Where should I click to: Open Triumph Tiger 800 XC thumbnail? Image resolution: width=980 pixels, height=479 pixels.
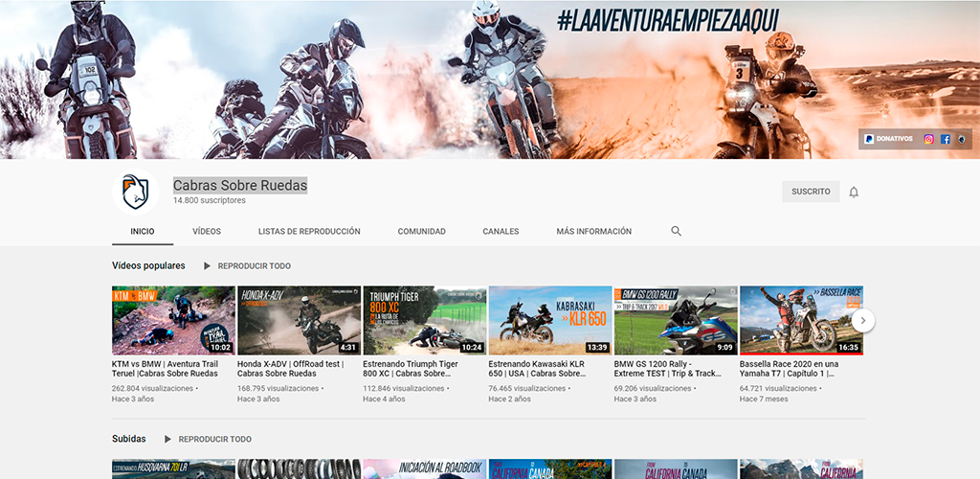tap(425, 321)
